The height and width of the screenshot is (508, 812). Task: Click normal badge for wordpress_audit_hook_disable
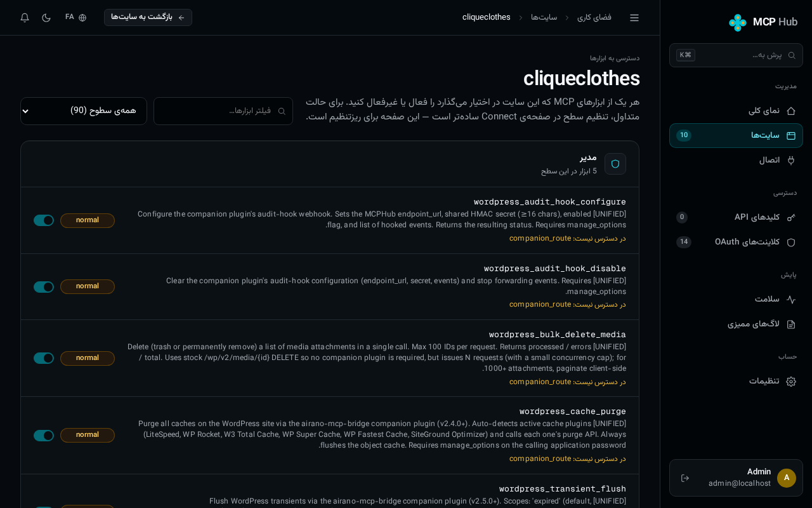click(88, 286)
